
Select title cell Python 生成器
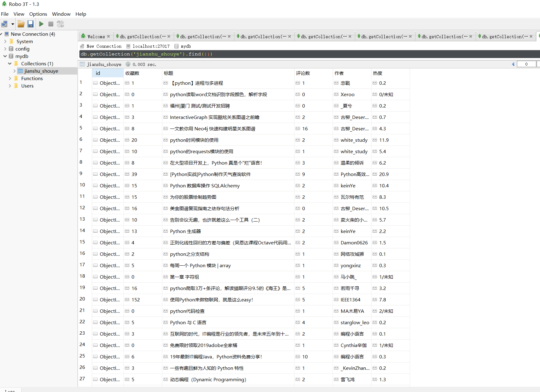click(228, 231)
